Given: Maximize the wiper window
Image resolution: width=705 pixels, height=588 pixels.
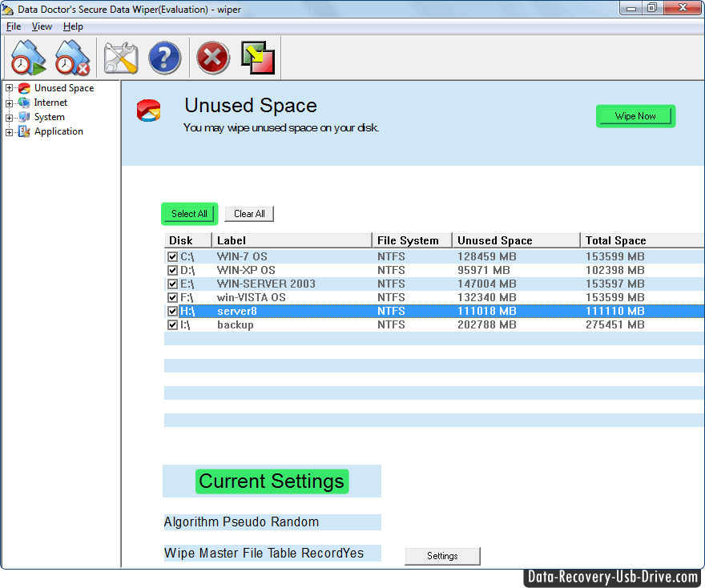Looking at the screenshot, I should 652,8.
